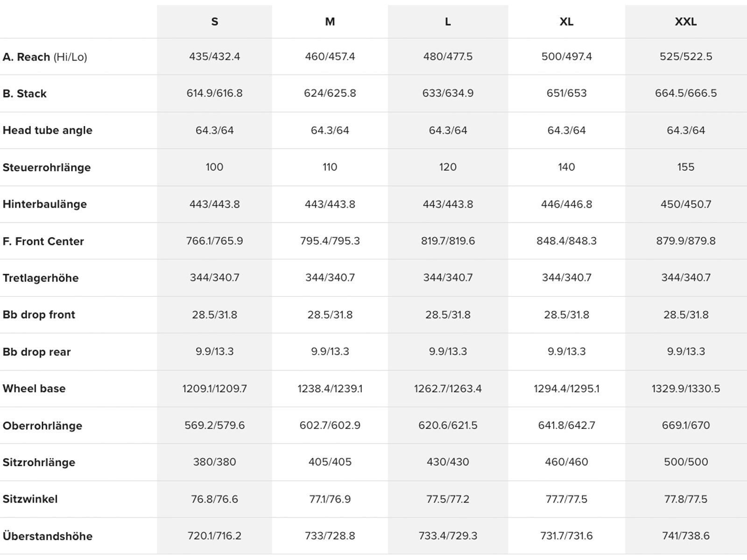This screenshot has height=560, width=747.
Task: Click the Oberrohrlänge value 569.2/579.6
Action: (x=214, y=425)
